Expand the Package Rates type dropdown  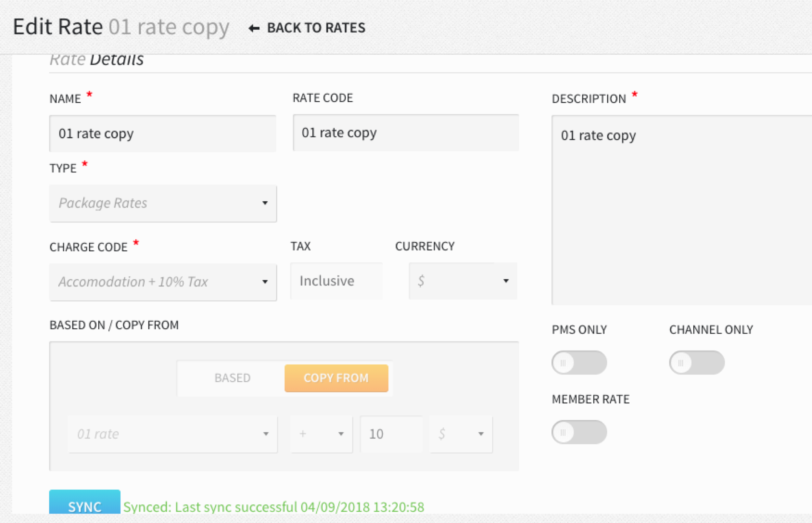pos(163,203)
